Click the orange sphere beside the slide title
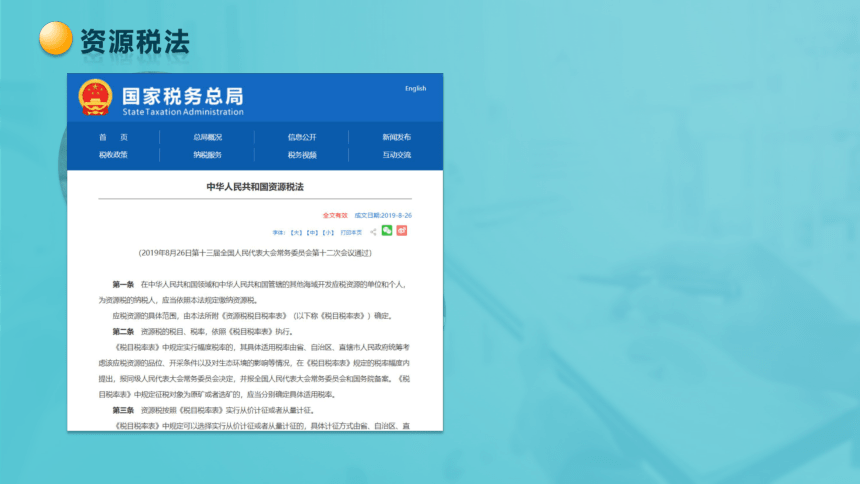 pyautogui.click(x=56, y=38)
